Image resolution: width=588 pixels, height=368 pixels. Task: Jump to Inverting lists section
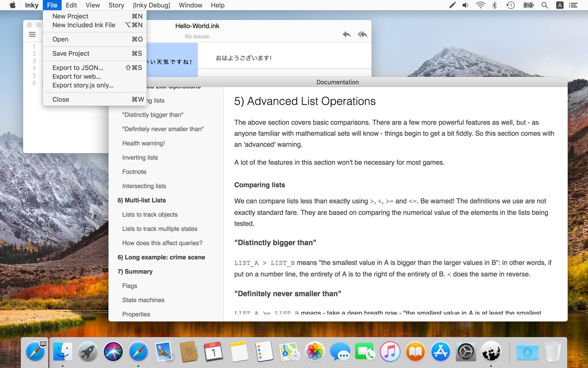point(140,158)
